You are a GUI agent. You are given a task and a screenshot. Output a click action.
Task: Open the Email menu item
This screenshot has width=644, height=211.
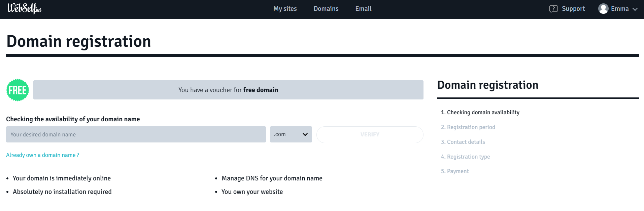point(363,9)
